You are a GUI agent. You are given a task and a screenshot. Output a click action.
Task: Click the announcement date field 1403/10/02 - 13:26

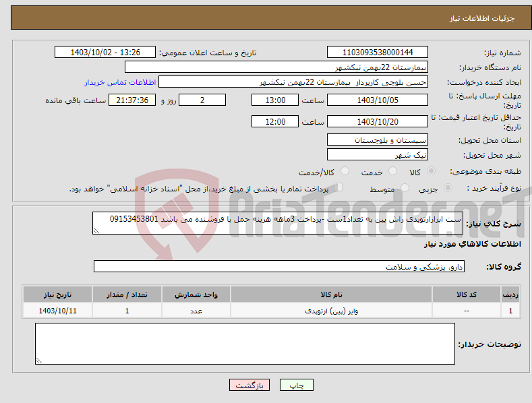pyautogui.click(x=105, y=53)
